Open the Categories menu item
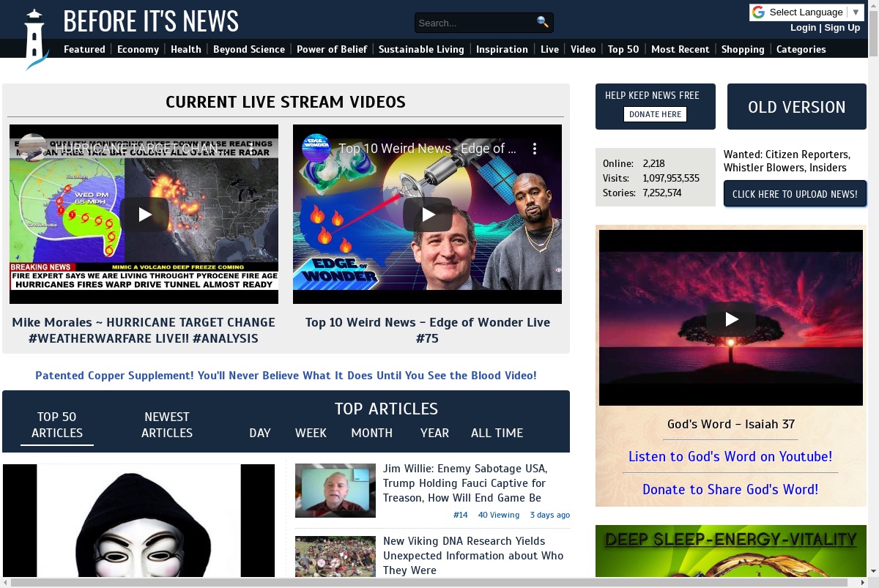Screen dimensions: 879x588 (x=801, y=49)
